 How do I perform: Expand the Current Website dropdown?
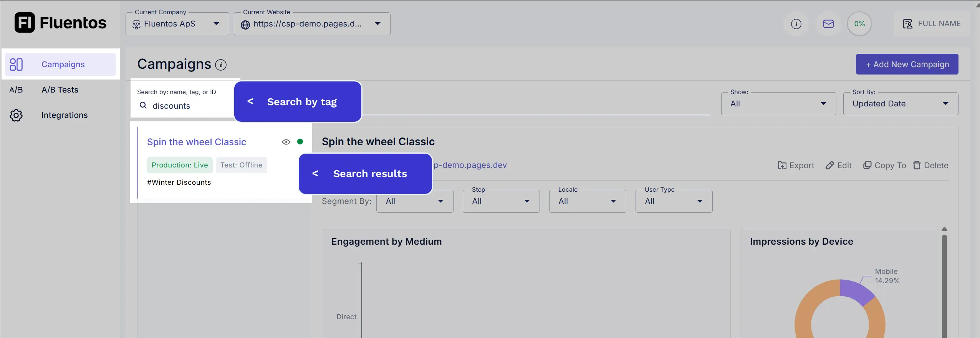click(x=312, y=24)
